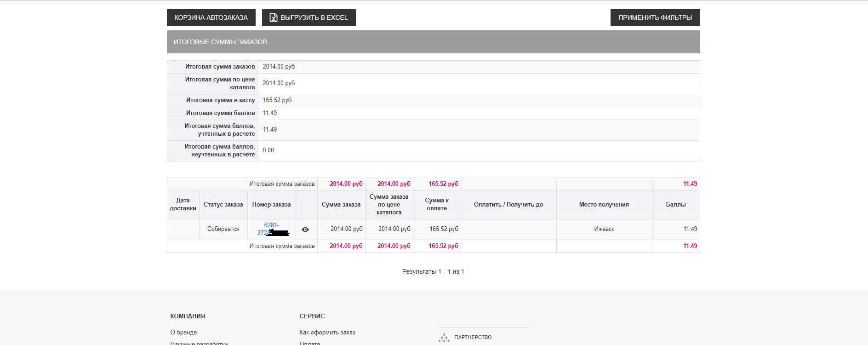Click the eye icon to view the order
This screenshot has height=345, width=868.
click(305, 229)
